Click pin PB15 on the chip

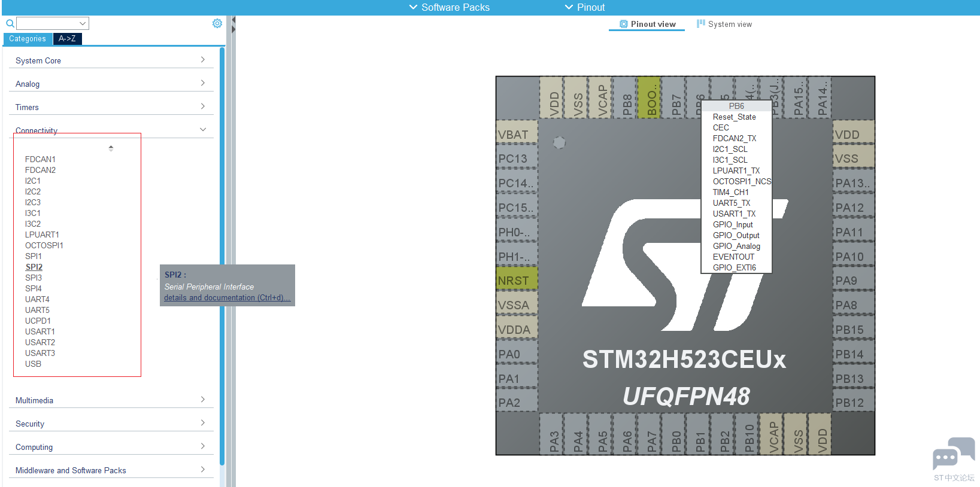[854, 330]
